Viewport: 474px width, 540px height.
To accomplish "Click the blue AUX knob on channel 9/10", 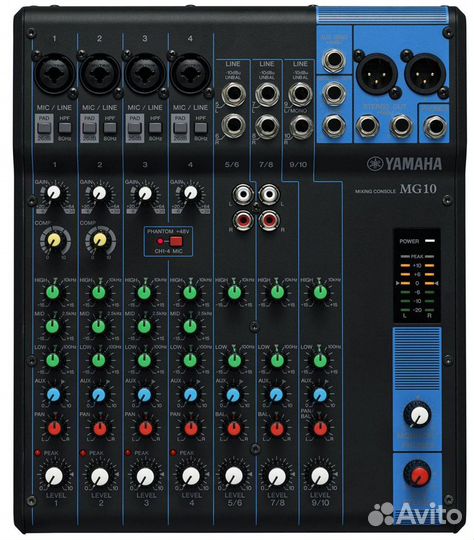I will 320,395.
